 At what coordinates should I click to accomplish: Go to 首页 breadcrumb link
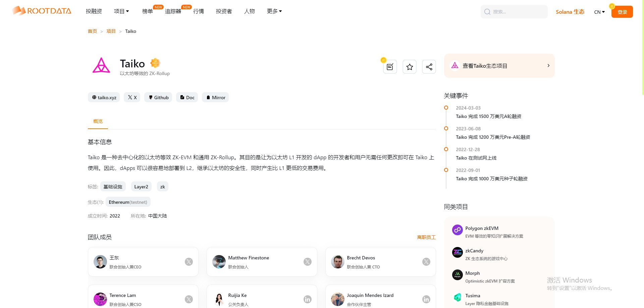point(92,31)
